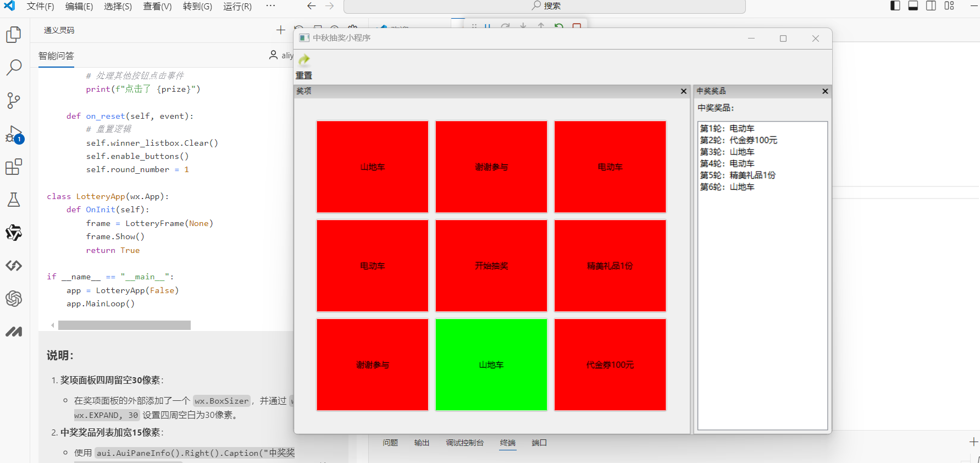Open the 编辑(E) menu
This screenshot has width=980, height=463.
click(79, 6)
